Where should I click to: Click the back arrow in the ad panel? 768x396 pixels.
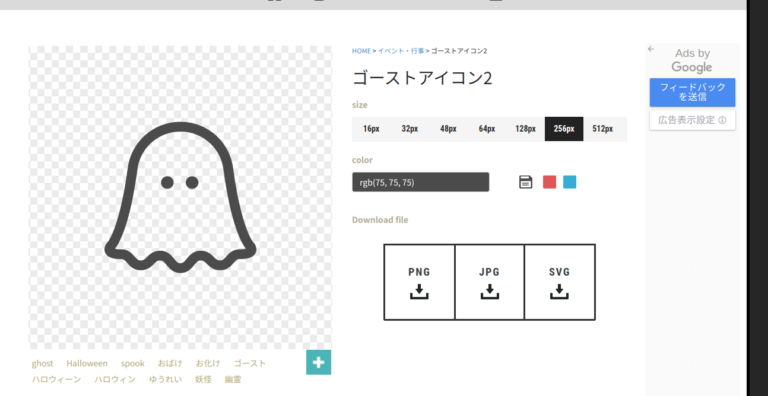point(651,49)
